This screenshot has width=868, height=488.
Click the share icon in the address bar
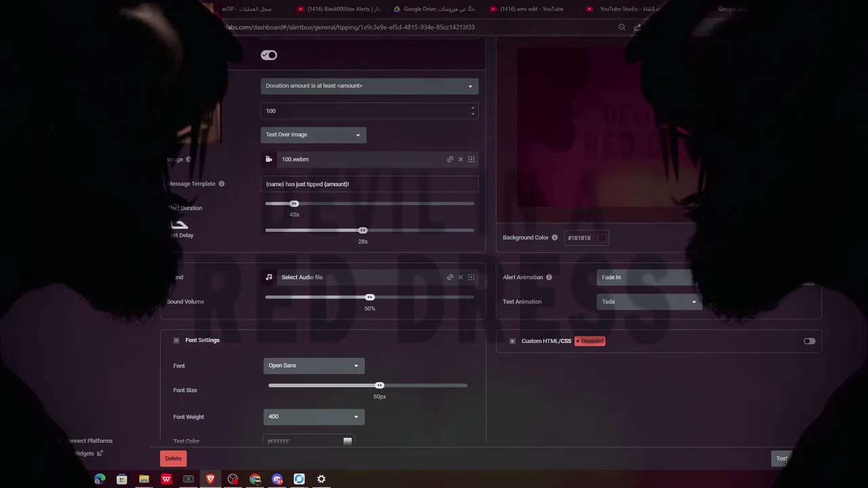coord(637,27)
